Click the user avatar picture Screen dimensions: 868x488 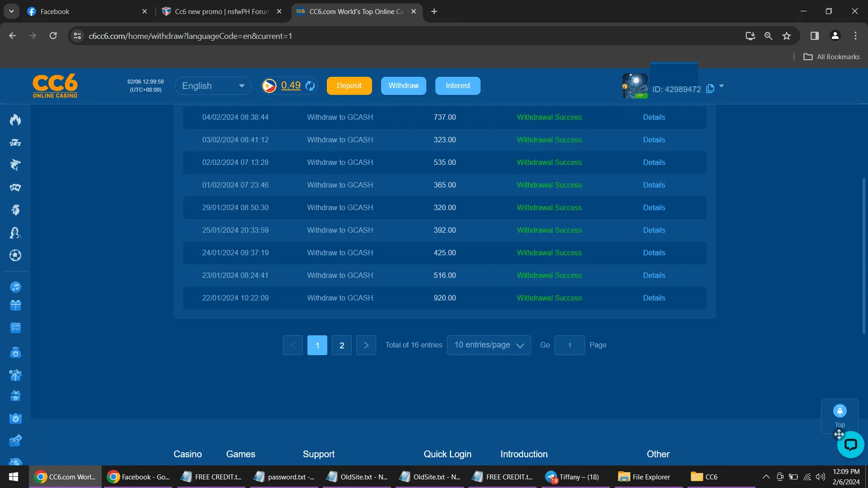click(635, 86)
